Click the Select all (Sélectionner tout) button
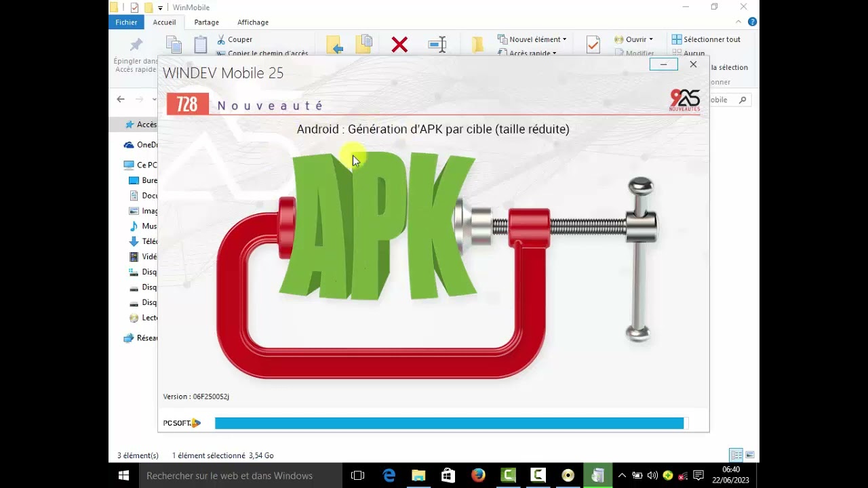Screen dimensions: 868x488 point(706,39)
